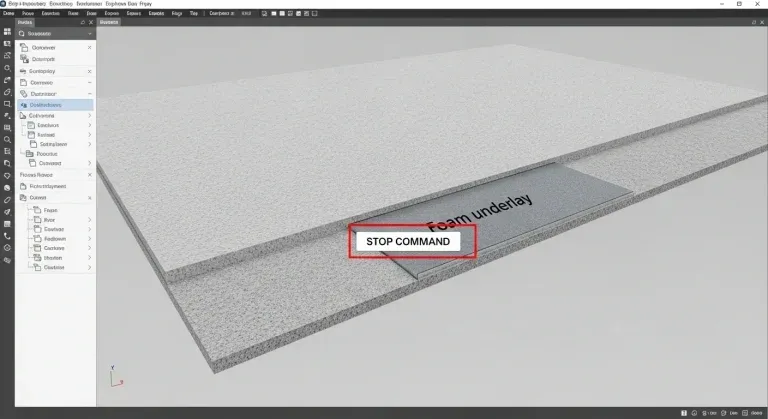Image resolution: width=768 pixels, height=419 pixels.
Task: Select the Couvlvae tree item
Action: coord(49,267)
